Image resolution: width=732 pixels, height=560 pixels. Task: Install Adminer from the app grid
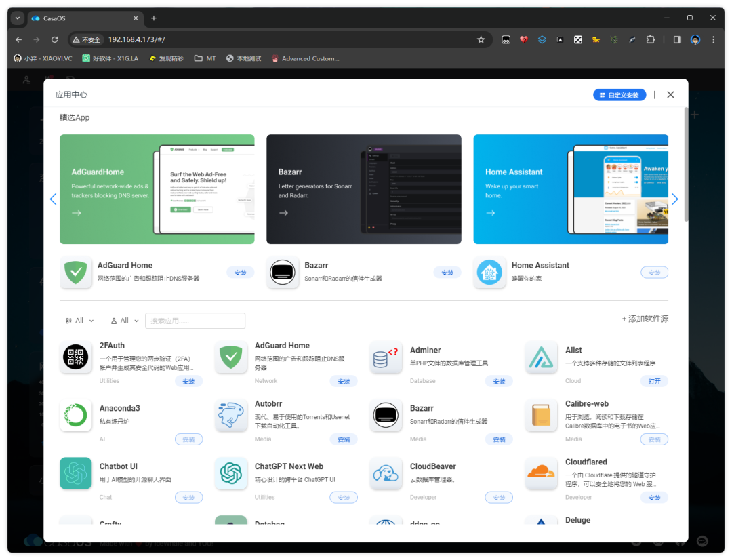[499, 382]
